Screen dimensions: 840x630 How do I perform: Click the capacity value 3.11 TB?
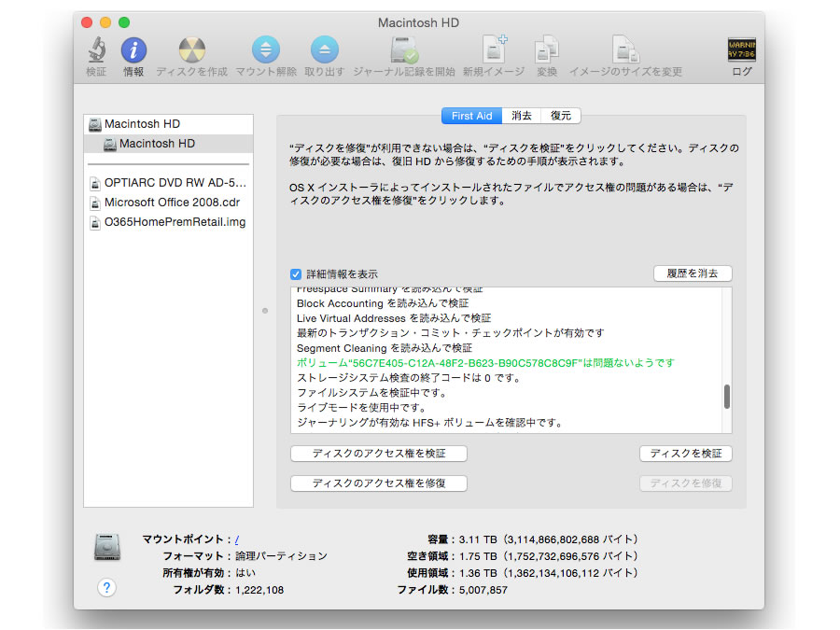pos(478,539)
